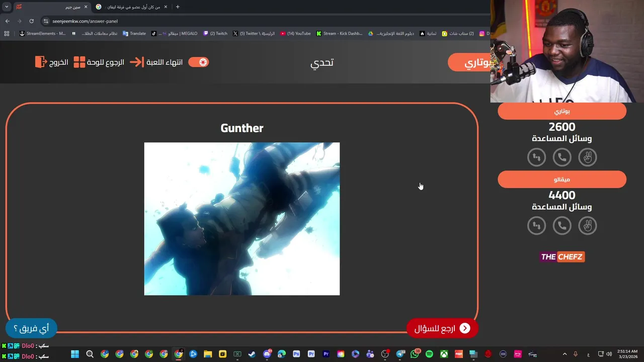Use ميقالو team's swap-arrows lifeline icon

(536, 226)
